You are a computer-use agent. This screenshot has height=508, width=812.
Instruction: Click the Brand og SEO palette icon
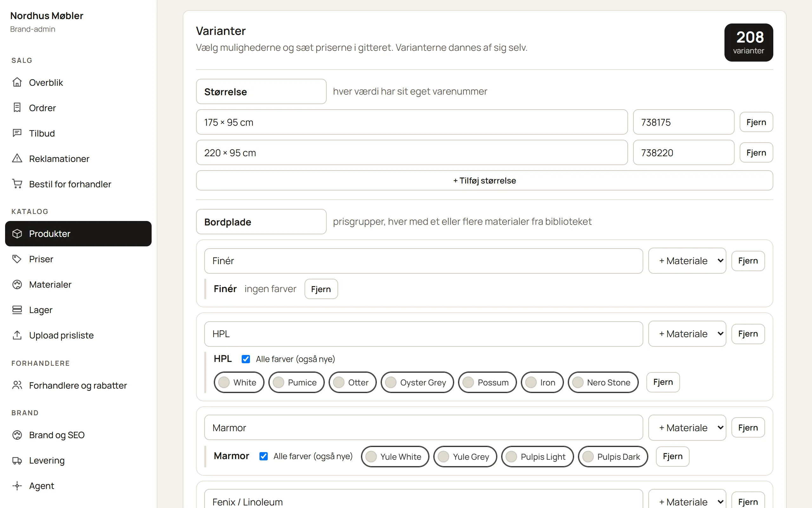click(x=17, y=435)
